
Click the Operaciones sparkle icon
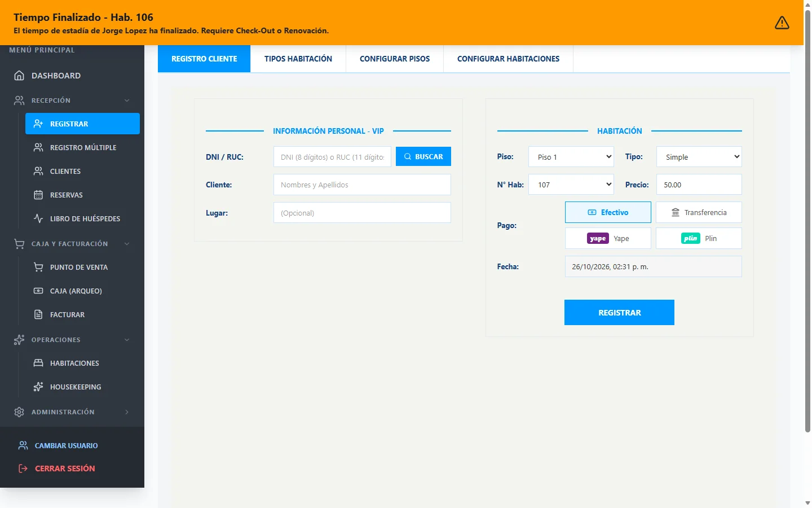[19, 340]
